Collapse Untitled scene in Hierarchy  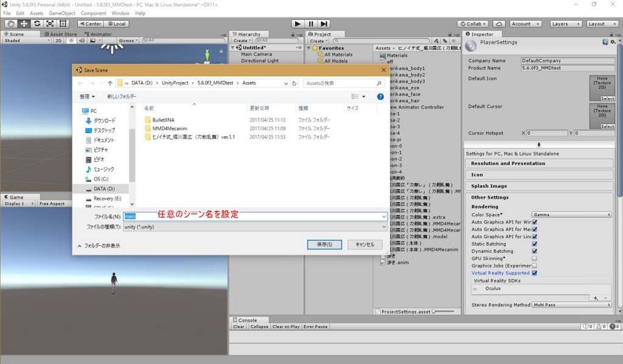233,47
